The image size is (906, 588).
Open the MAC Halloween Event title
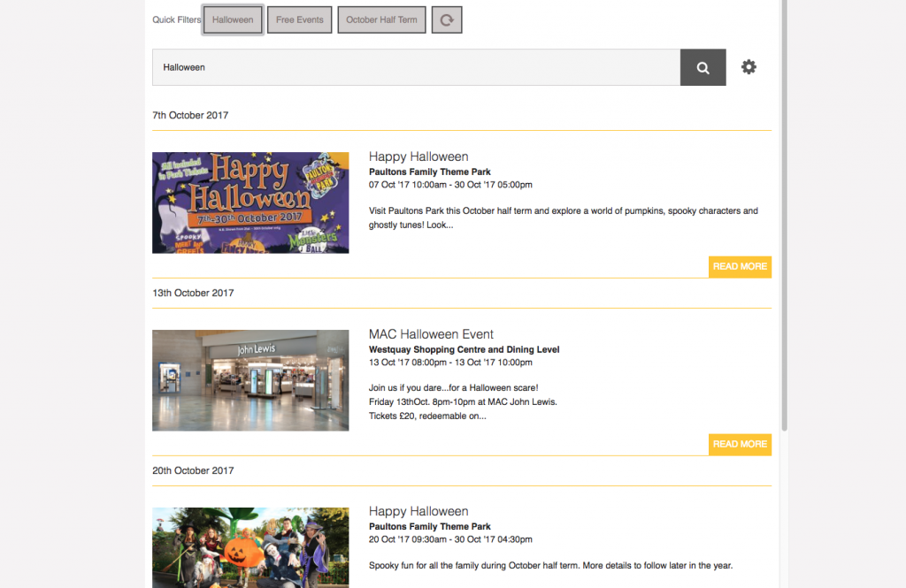coord(431,334)
